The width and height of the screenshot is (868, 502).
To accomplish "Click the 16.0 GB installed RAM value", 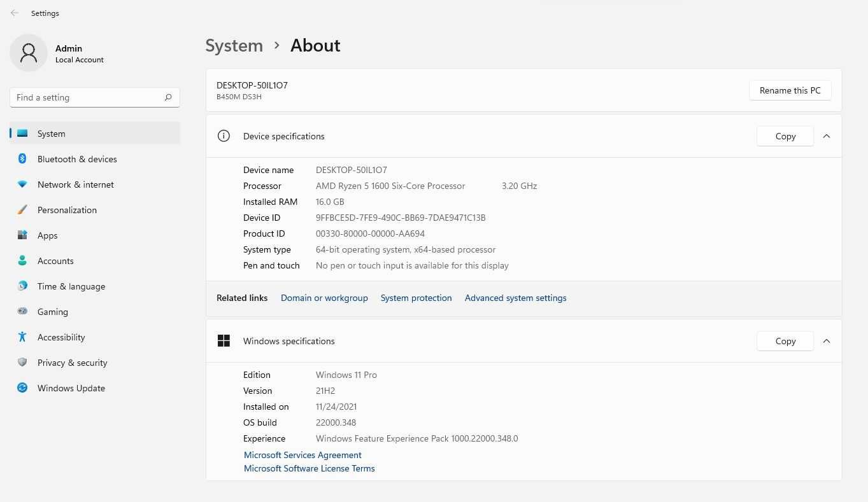I will pos(330,202).
